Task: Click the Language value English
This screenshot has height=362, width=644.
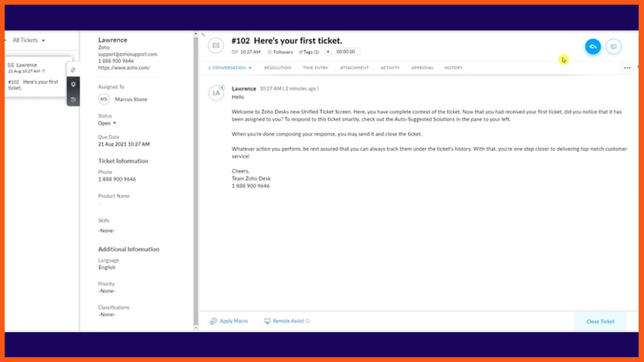Action: (x=107, y=268)
